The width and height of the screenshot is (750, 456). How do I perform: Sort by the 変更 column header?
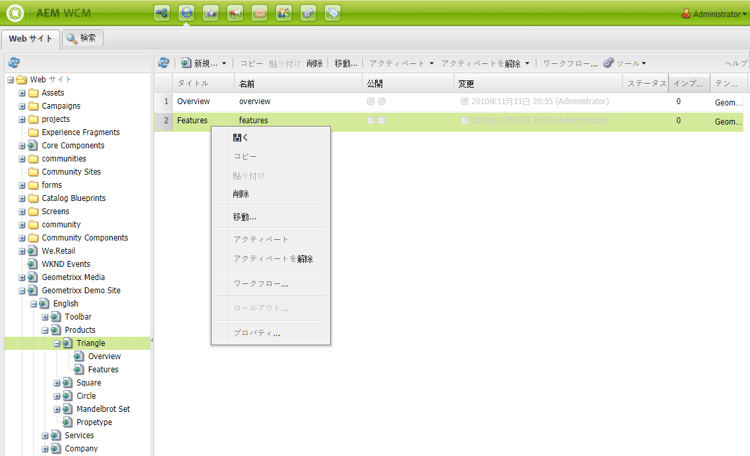pos(538,83)
